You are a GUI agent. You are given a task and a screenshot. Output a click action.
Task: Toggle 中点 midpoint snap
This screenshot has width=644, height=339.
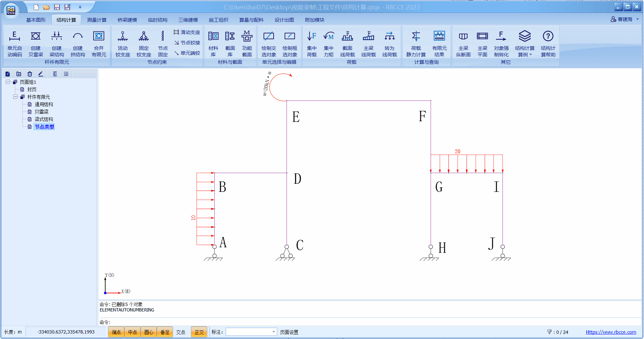[132, 332]
